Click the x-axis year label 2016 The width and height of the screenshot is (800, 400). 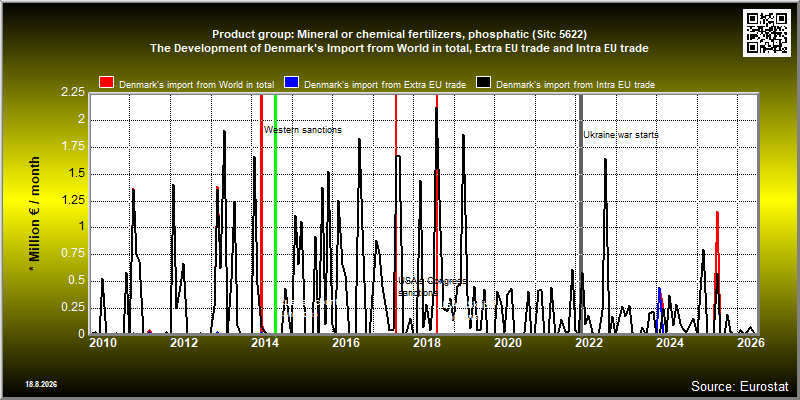pos(346,343)
